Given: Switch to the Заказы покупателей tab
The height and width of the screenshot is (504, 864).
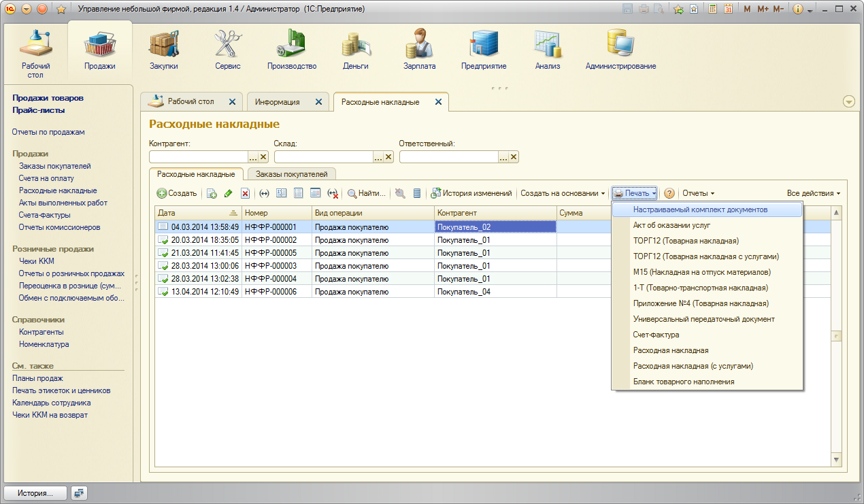Looking at the screenshot, I should (291, 175).
